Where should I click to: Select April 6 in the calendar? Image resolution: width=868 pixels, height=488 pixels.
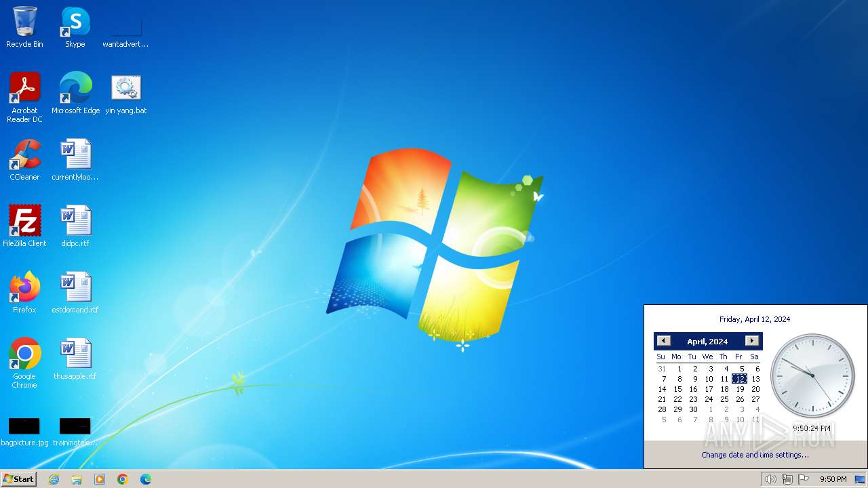click(757, 369)
